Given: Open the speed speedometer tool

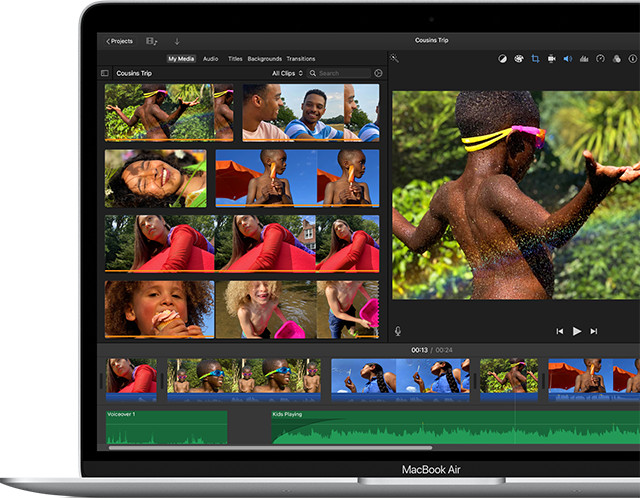Looking at the screenshot, I should coord(600,59).
